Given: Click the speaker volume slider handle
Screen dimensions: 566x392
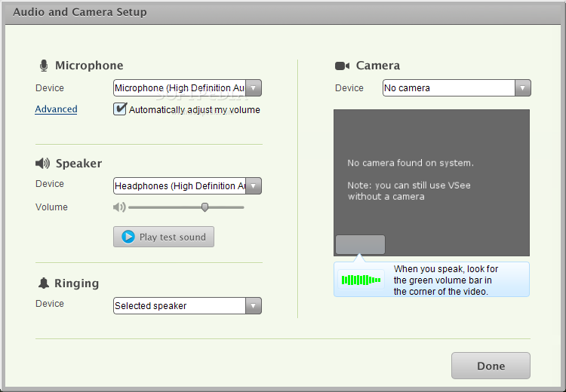Looking at the screenshot, I should [205, 207].
